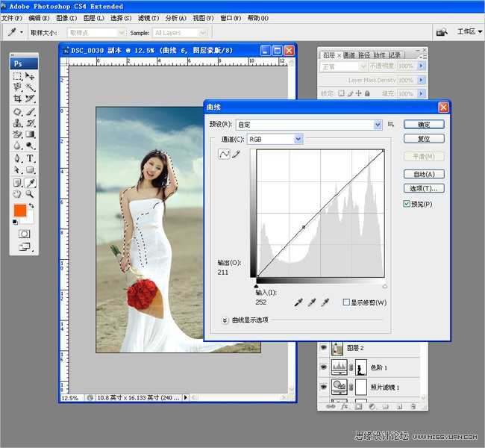Hide the 图层 2 layer via eye icon

click(x=323, y=348)
